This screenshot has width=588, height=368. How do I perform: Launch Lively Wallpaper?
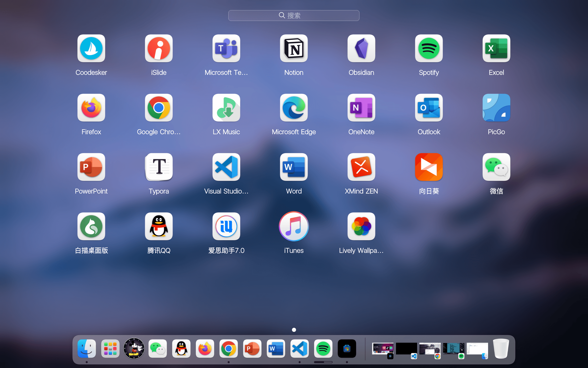[x=361, y=226]
